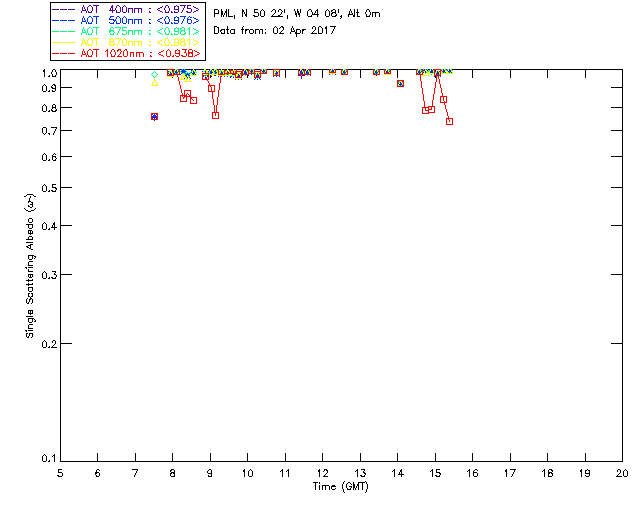Click the red dashed line sample in legend

(x=64, y=53)
